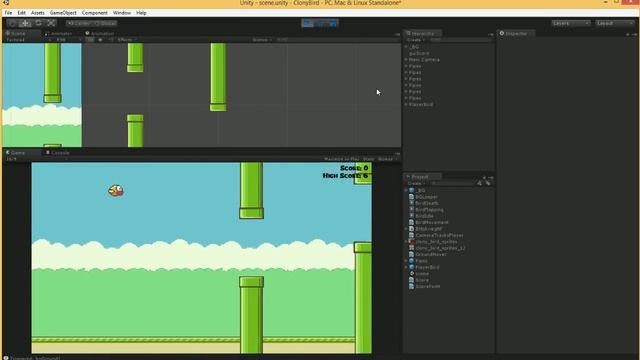
Task: Toggle the Global handle rotation button
Action: (x=105, y=23)
